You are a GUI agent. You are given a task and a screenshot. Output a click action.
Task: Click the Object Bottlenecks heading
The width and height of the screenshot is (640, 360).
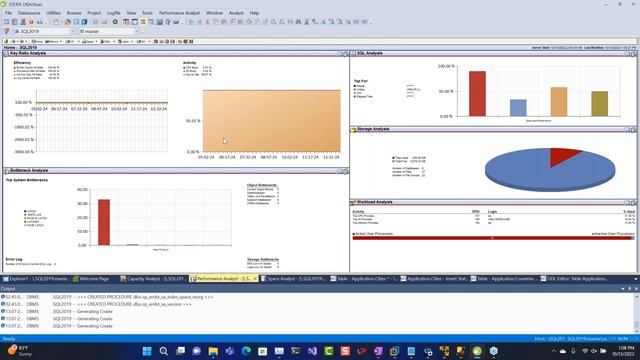point(262,185)
